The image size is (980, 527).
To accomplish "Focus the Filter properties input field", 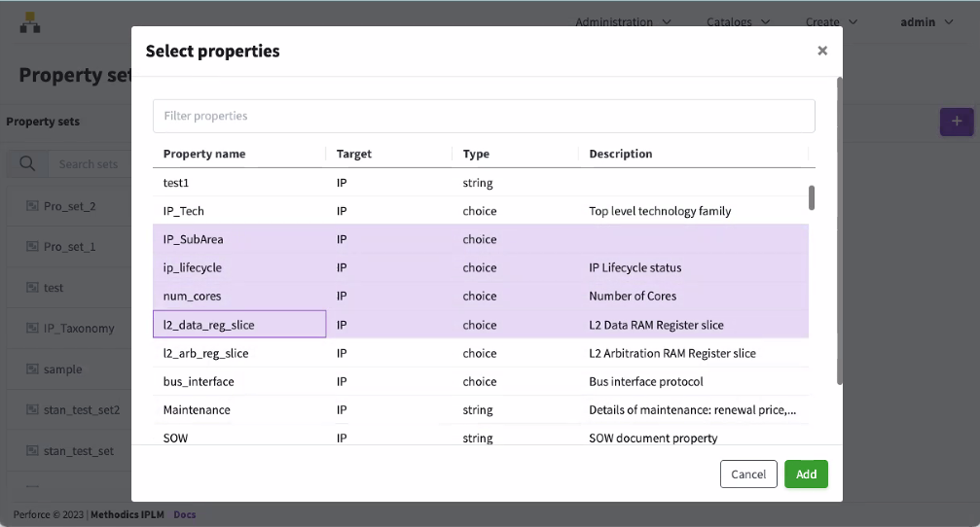I will (x=484, y=116).
